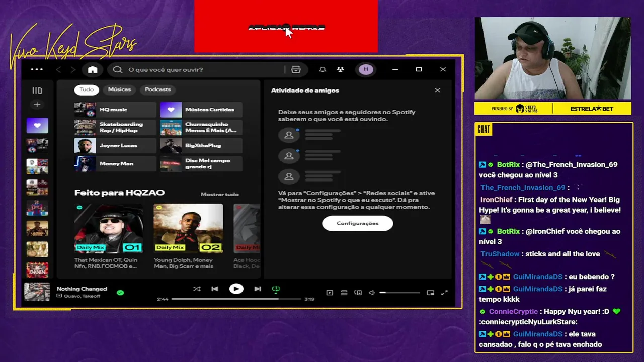Click the Nothing Changed album art

(x=37, y=292)
